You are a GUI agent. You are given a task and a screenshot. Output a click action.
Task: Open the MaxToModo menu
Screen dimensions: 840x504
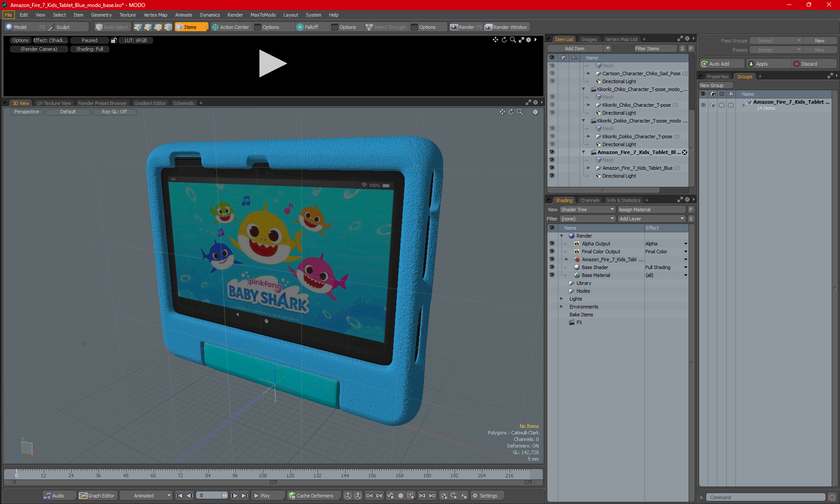click(263, 15)
